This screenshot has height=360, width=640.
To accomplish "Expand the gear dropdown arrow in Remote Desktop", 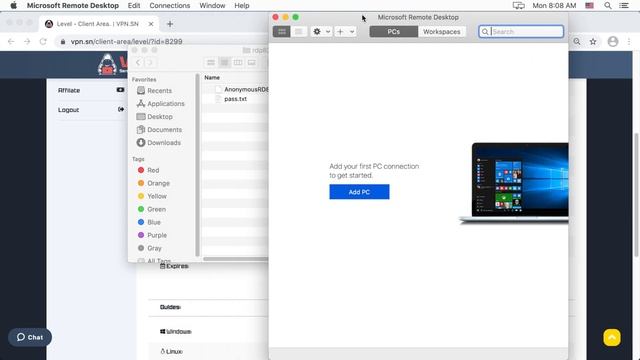I will click(x=327, y=31).
